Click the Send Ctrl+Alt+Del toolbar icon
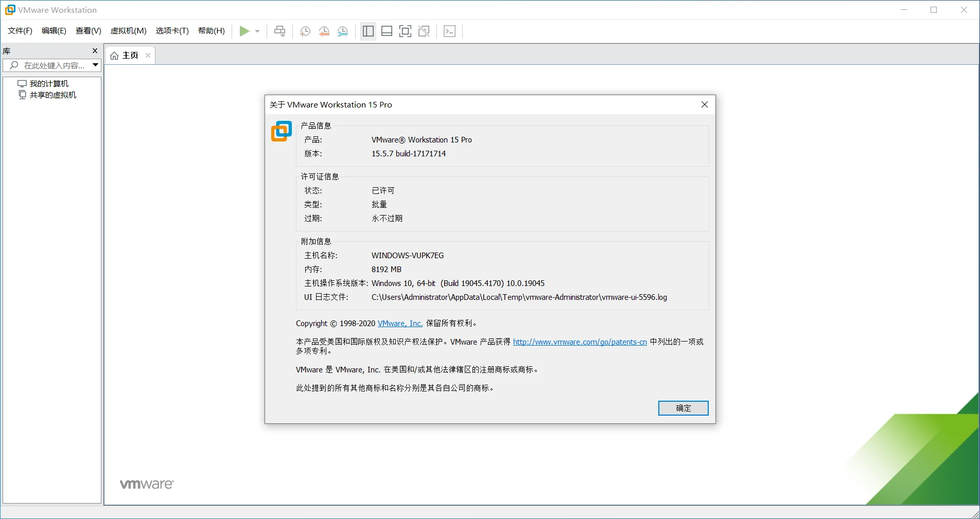This screenshot has width=980, height=519. click(x=279, y=31)
